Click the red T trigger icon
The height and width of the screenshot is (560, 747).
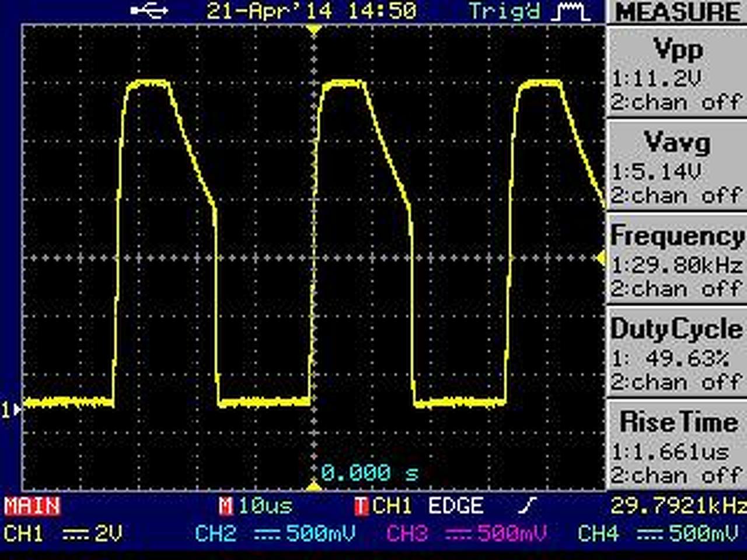click(x=361, y=506)
